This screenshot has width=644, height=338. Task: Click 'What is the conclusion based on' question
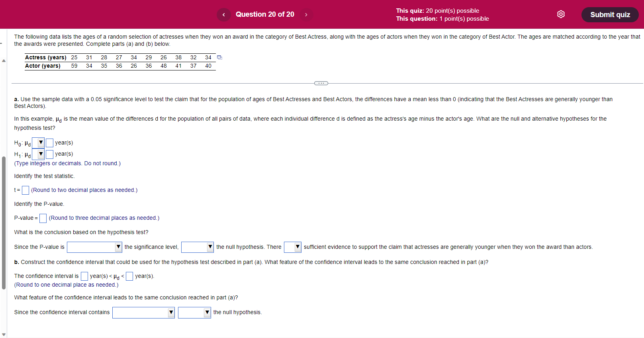coord(81,232)
